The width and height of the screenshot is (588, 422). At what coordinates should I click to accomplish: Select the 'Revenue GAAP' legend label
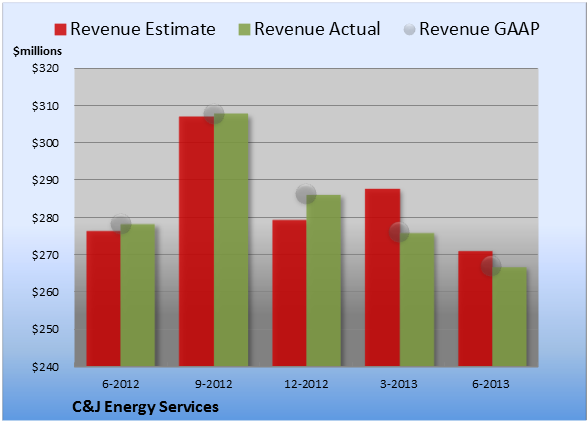coord(479,29)
